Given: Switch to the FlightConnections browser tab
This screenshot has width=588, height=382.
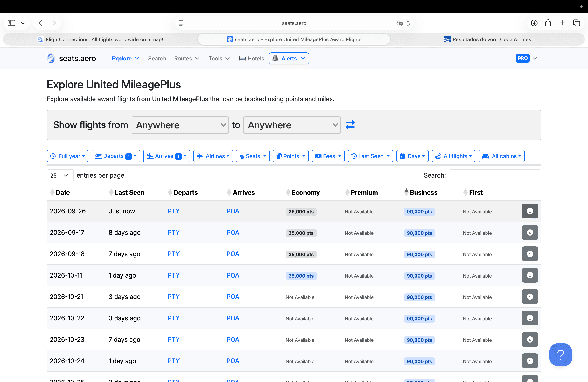Looking at the screenshot, I should click(100, 39).
